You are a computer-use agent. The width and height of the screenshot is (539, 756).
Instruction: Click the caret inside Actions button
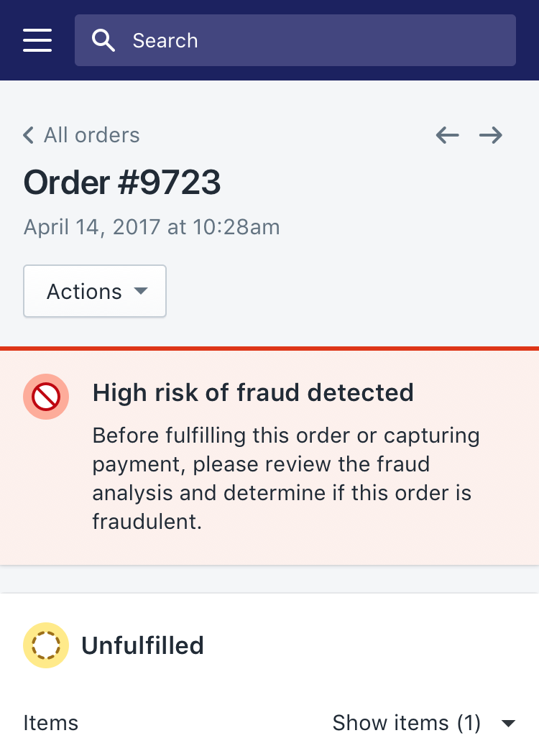tap(141, 291)
